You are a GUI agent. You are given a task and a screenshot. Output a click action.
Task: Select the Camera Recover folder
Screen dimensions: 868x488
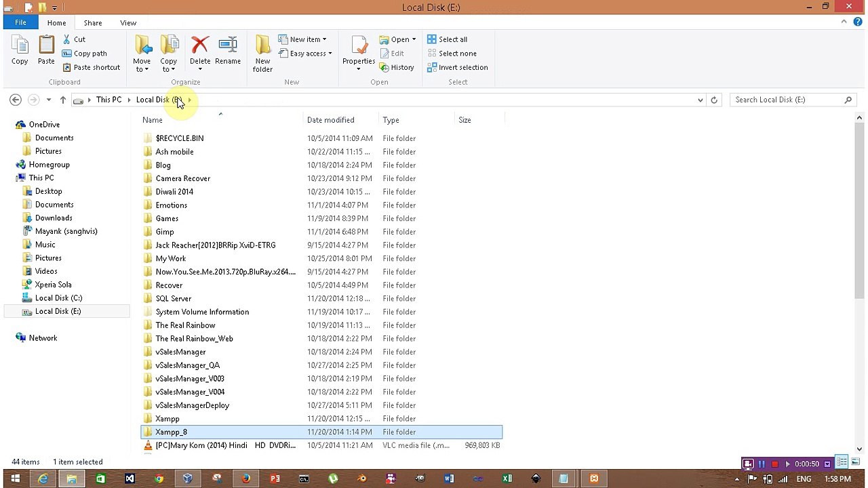click(183, 179)
